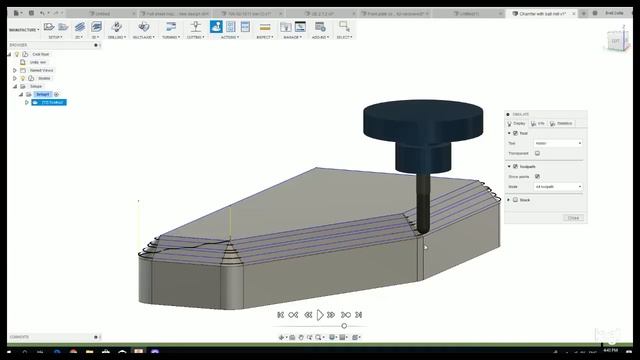Screen dimensions: 640x360
Task: Step simulation backward
Action: pos(308,315)
